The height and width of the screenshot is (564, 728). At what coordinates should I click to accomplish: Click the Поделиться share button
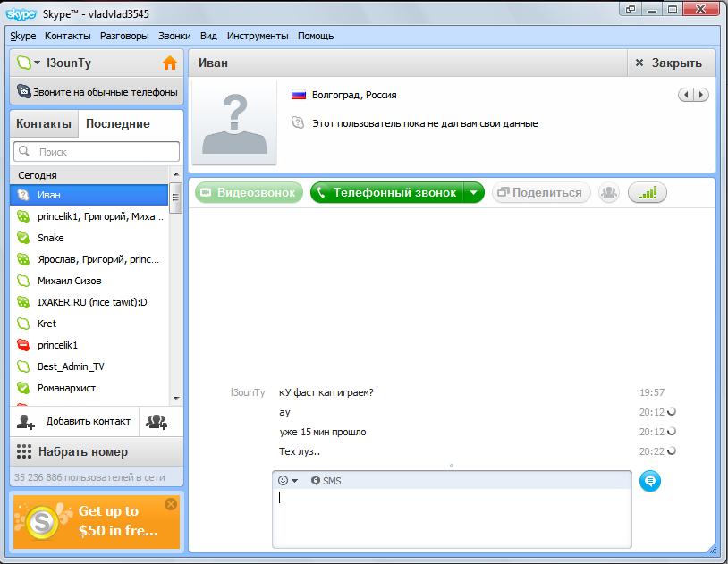click(x=541, y=193)
